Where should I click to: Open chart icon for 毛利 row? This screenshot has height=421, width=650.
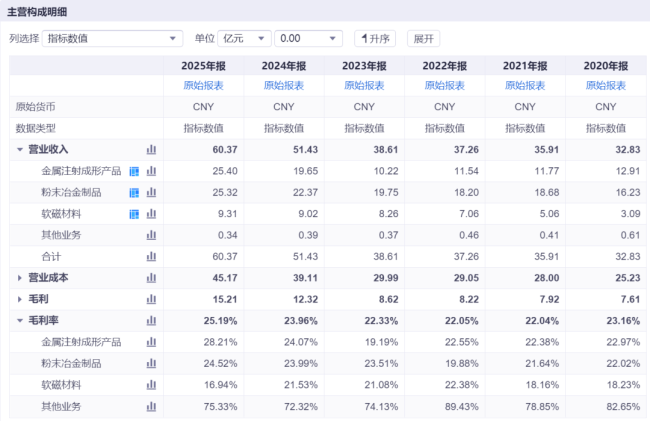[x=151, y=299]
